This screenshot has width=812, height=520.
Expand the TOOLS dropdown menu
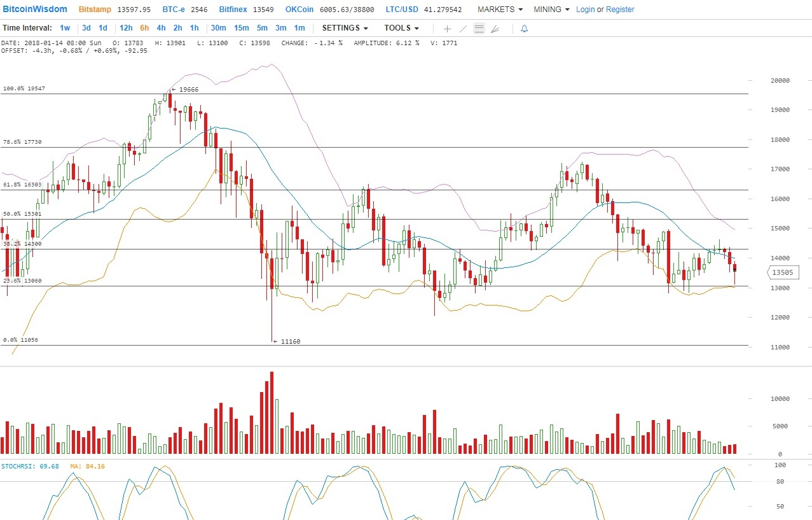coord(401,28)
